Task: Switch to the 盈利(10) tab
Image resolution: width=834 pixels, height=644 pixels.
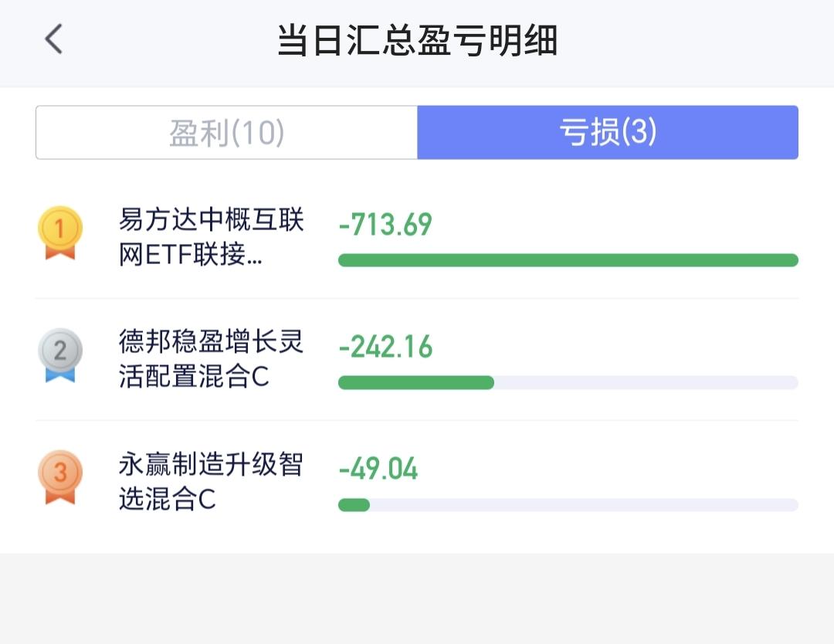Action: click(x=226, y=132)
